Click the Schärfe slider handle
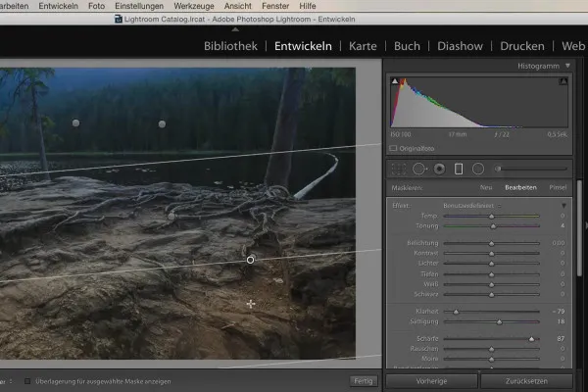Image resolution: width=588 pixels, height=392 pixels. (531, 339)
